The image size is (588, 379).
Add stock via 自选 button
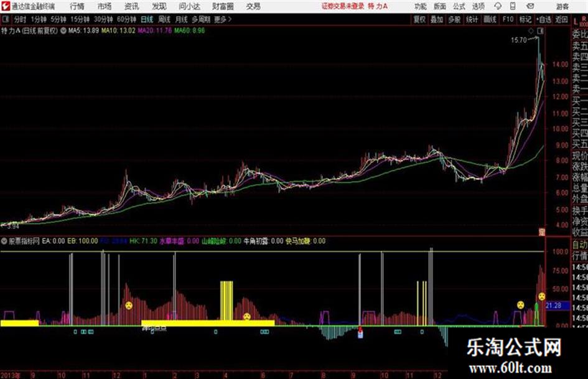point(543,19)
